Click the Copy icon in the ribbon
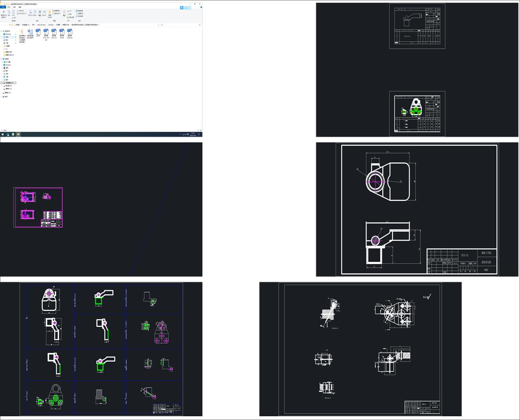 (x=9, y=13)
